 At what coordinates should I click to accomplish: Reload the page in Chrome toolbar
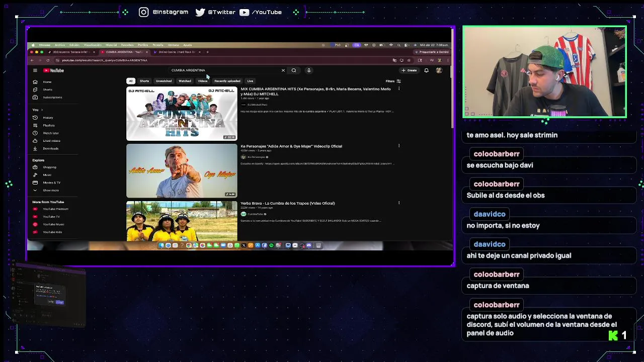click(x=48, y=60)
